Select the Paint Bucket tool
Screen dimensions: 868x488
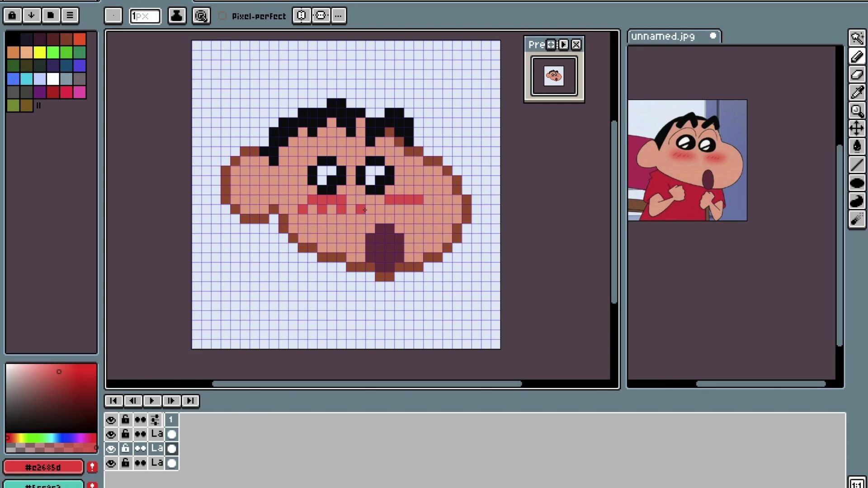point(857,147)
